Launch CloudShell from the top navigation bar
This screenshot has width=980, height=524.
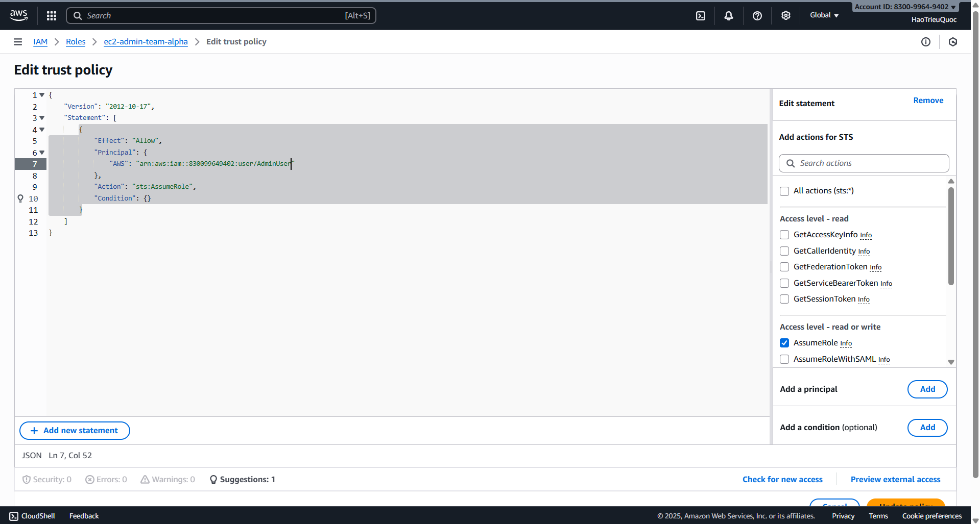[x=701, y=16]
